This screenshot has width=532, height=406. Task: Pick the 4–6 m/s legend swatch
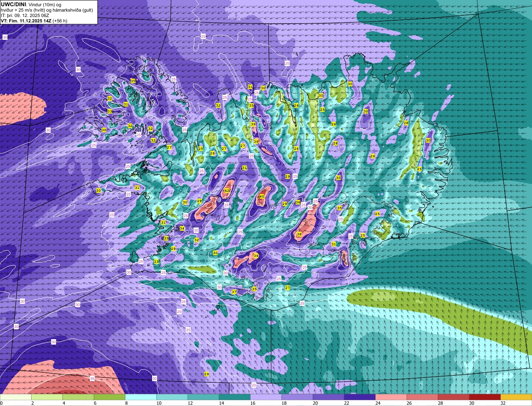point(78,397)
